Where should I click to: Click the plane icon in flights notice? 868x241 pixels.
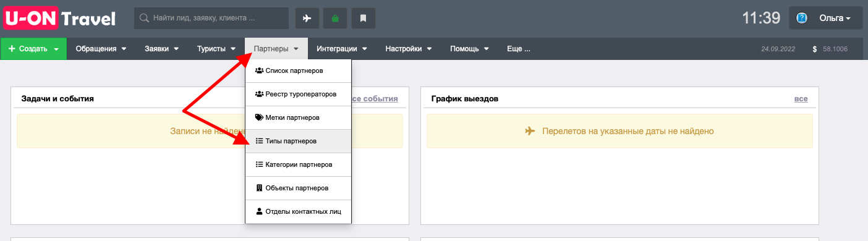pyautogui.click(x=529, y=131)
